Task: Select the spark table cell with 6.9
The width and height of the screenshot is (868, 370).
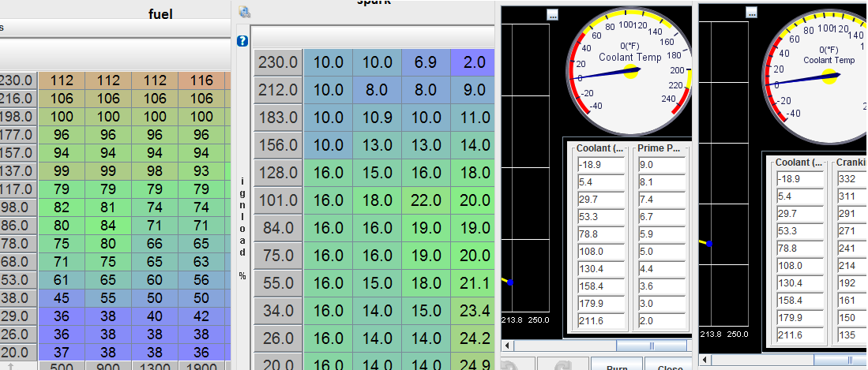Action: (x=425, y=62)
